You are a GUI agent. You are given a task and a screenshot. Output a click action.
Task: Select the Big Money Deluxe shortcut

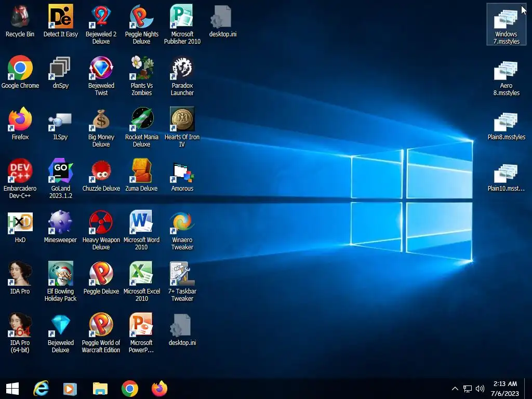coord(101,128)
